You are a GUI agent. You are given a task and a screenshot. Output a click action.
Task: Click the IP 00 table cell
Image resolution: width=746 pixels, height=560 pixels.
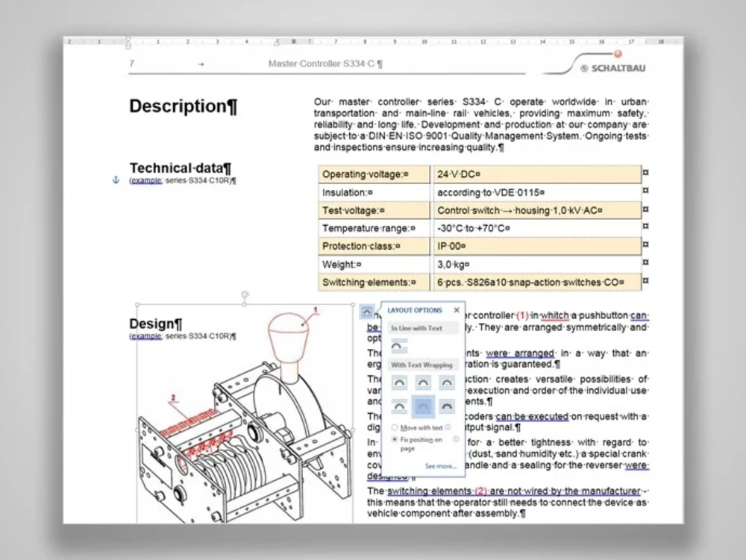coord(537,246)
